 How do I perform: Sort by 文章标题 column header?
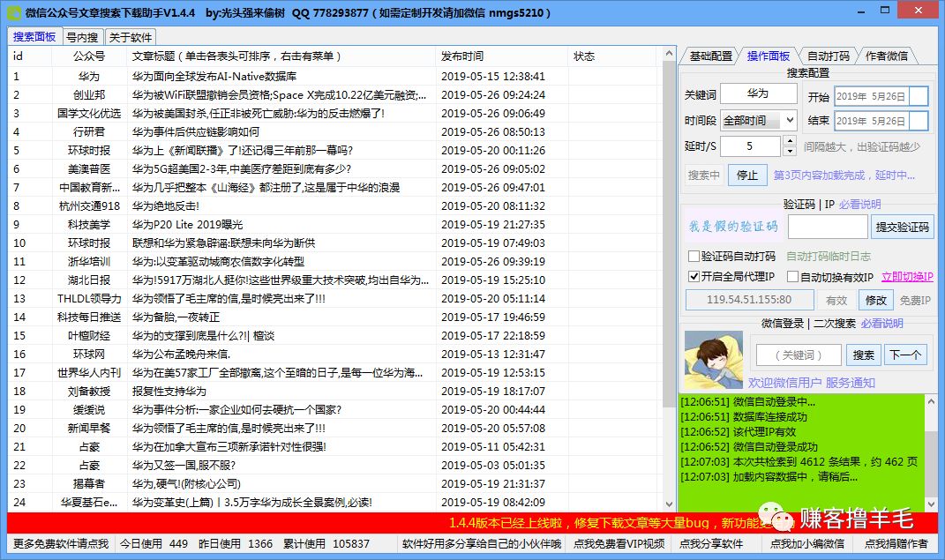coord(281,56)
